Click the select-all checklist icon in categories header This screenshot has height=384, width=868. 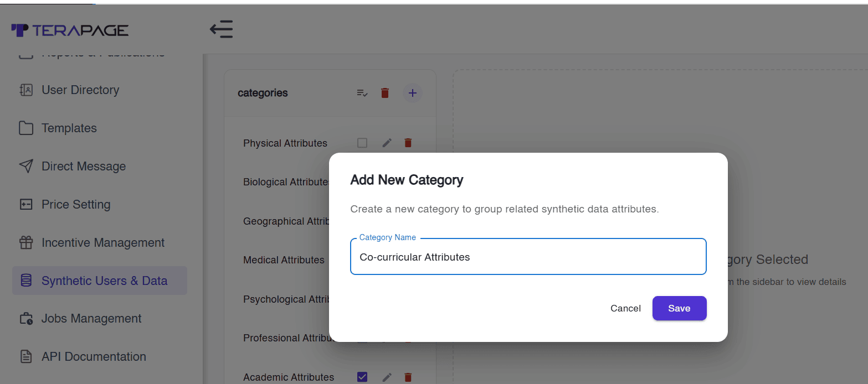click(362, 93)
